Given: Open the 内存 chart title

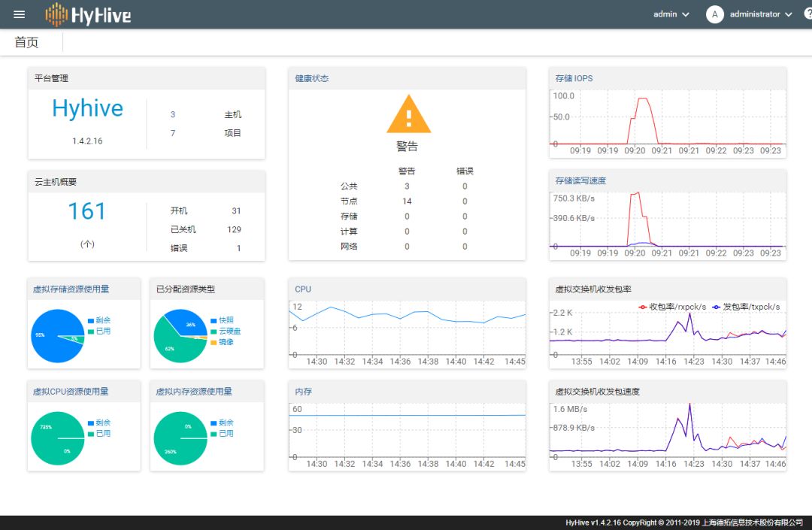Looking at the screenshot, I should 304,391.
